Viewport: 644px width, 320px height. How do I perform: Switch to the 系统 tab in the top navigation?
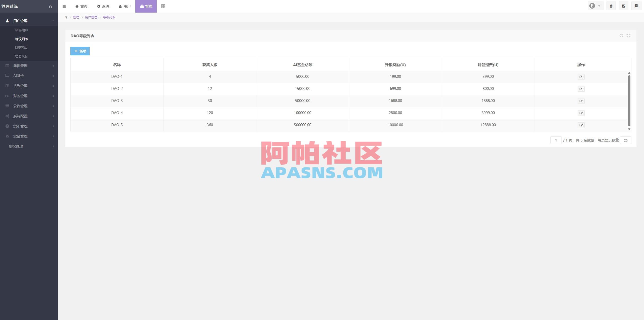(x=103, y=6)
